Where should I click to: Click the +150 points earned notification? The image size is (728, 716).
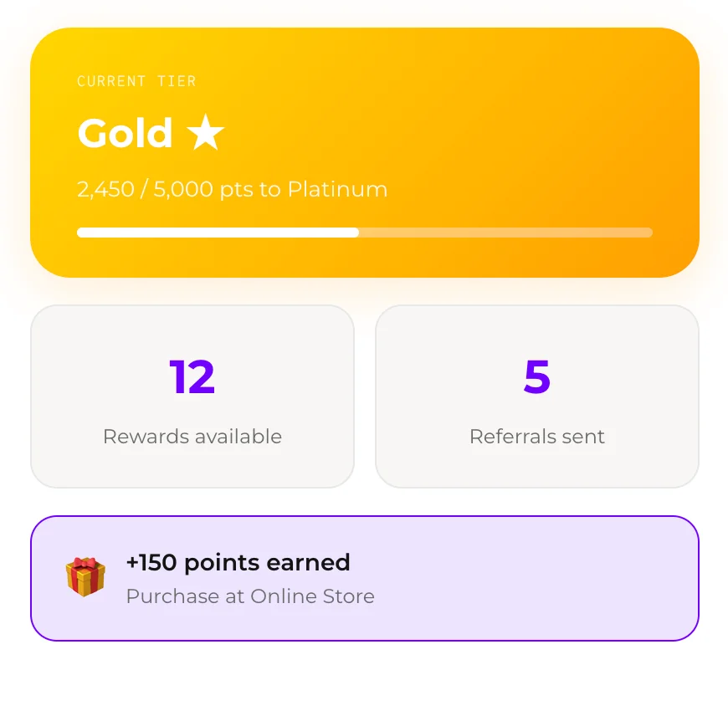(x=238, y=562)
